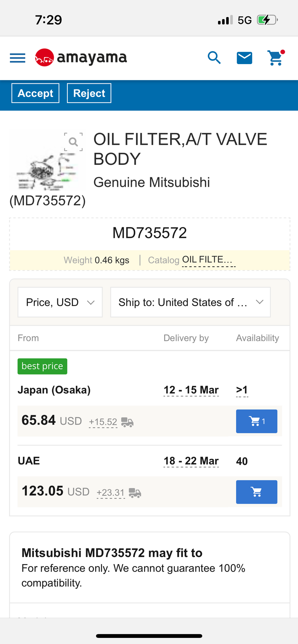The width and height of the screenshot is (298, 644).
Task: Show delivery details for 12 - 15 Mar
Action: (x=191, y=390)
